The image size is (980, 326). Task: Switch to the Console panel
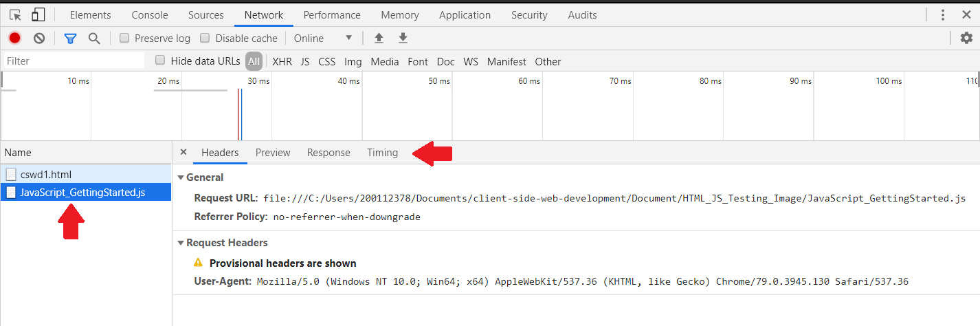[150, 14]
